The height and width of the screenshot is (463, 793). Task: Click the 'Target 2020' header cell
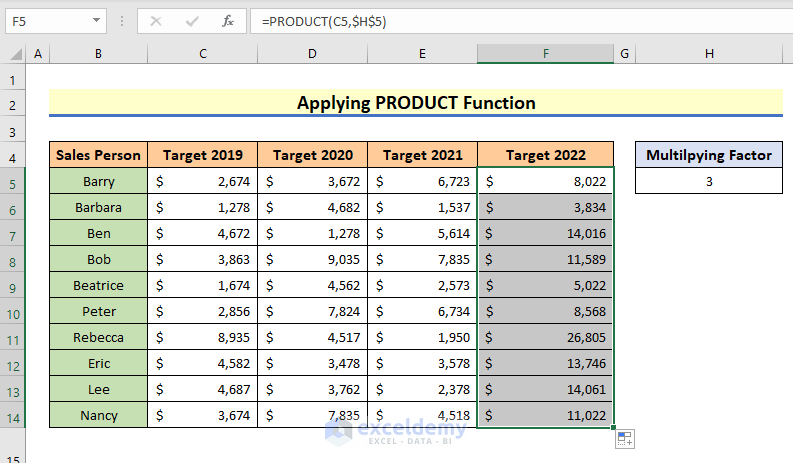[313, 155]
